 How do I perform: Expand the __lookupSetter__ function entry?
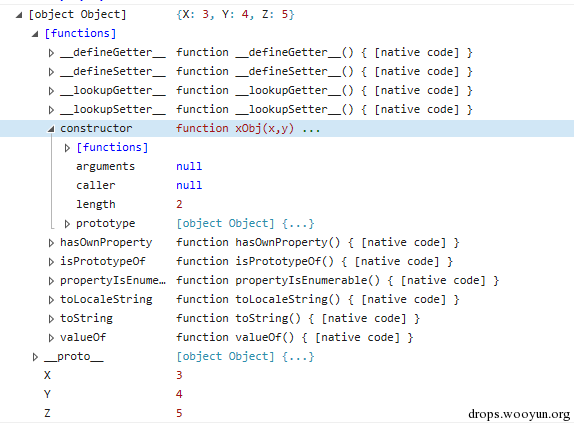[x=51, y=110]
